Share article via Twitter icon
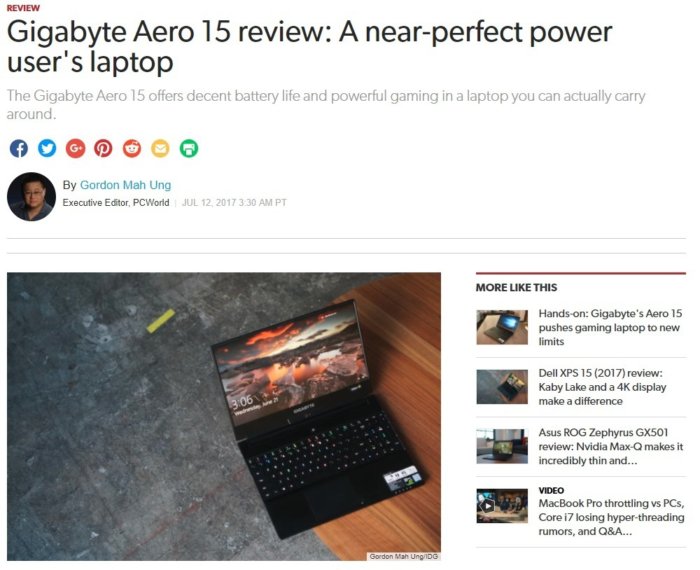Screen dimensions: 700x570 pyautogui.click(x=47, y=149)
